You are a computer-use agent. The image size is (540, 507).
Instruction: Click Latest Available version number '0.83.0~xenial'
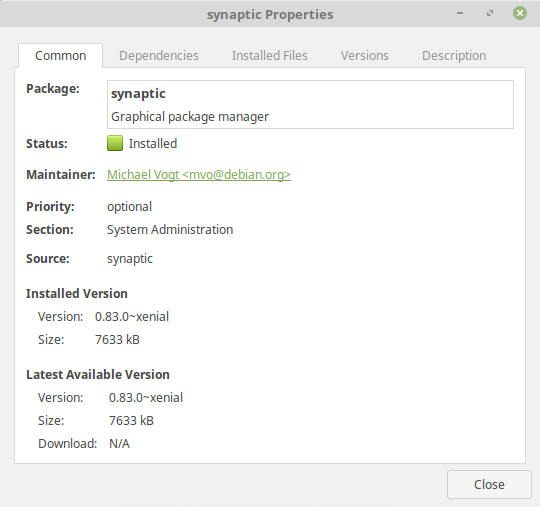(146, 397)
